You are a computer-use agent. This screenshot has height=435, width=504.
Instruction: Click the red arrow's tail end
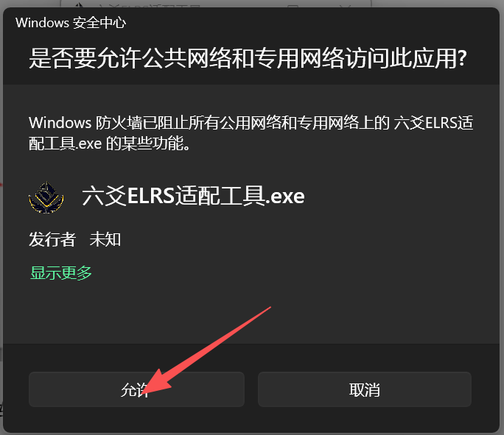point(270,308)
